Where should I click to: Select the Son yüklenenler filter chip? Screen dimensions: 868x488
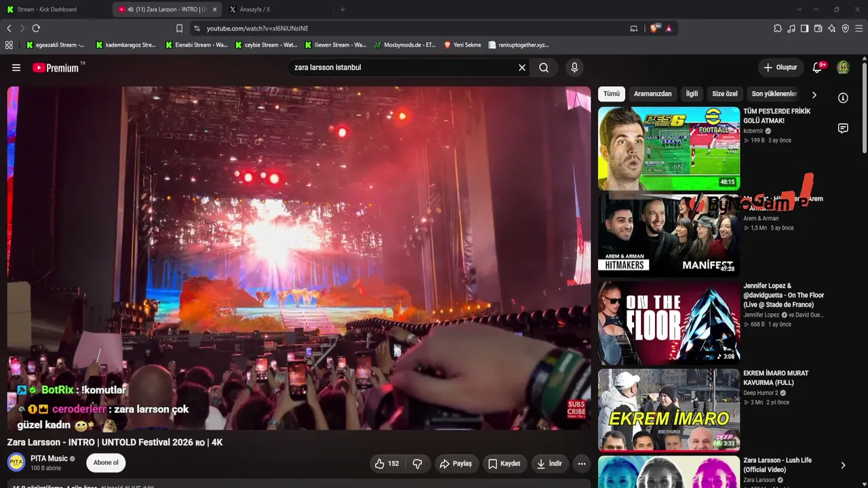click(x=774, y=94)
